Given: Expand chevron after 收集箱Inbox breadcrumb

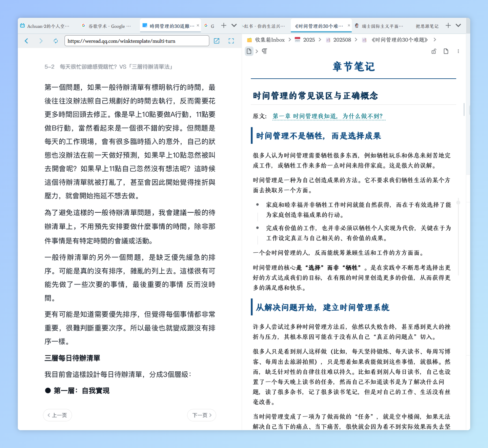Looking at the screenshot, I should 290,40.
